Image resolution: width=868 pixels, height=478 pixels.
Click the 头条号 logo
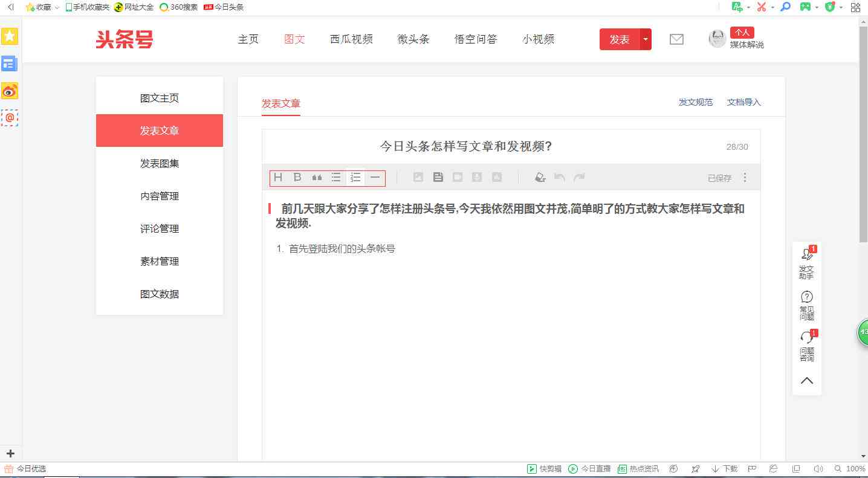[x=125, y=39]
